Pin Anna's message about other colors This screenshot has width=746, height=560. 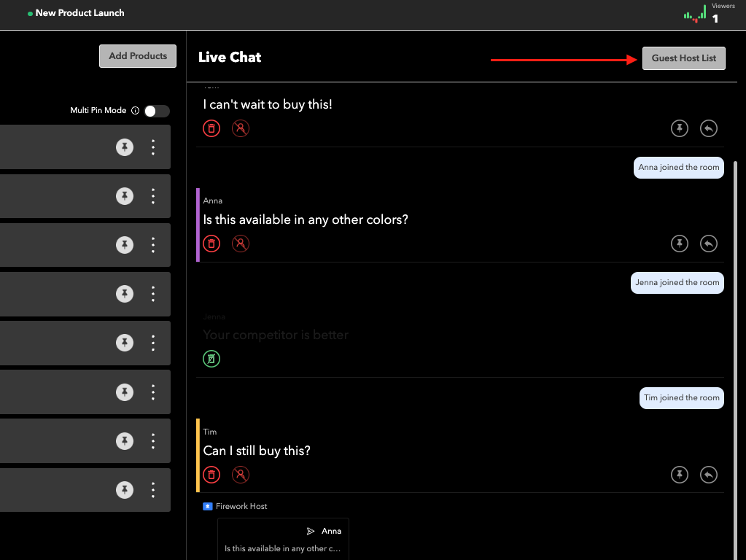click(x=679, y=244)
